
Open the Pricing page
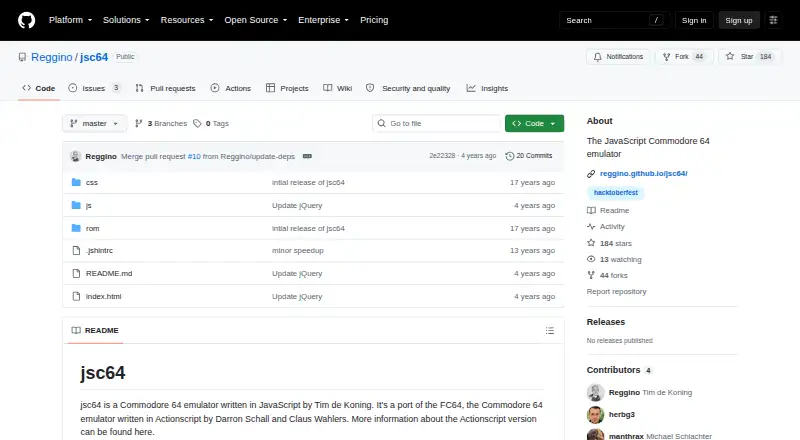(374, 20)
